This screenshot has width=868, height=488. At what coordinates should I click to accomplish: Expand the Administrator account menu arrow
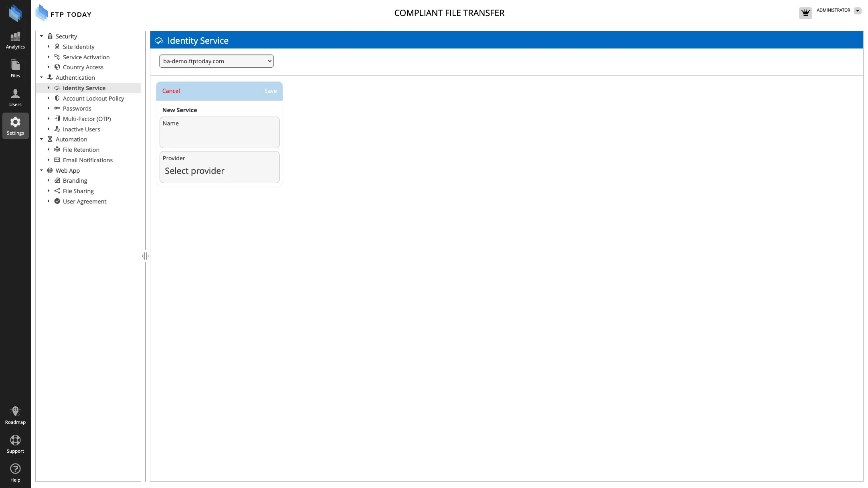(858, 11)
